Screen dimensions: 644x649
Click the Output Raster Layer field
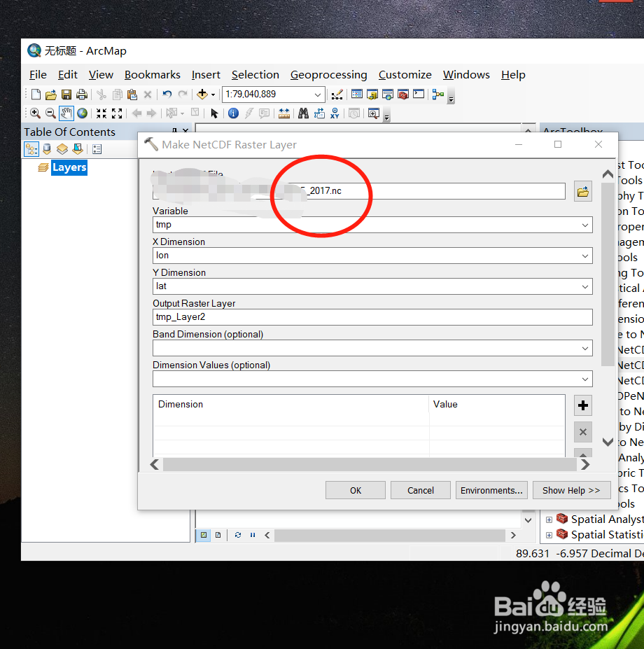[x=372, y=317]
